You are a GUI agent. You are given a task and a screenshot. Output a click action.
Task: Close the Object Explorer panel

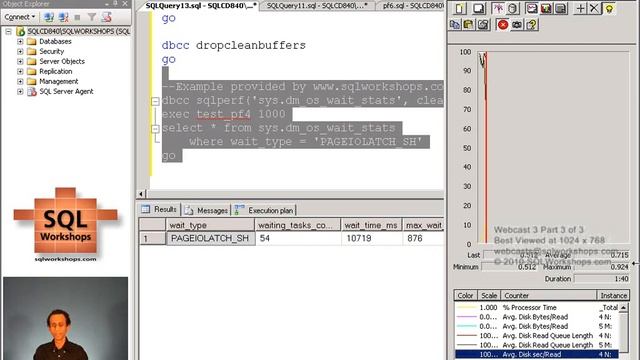[125, 4]
